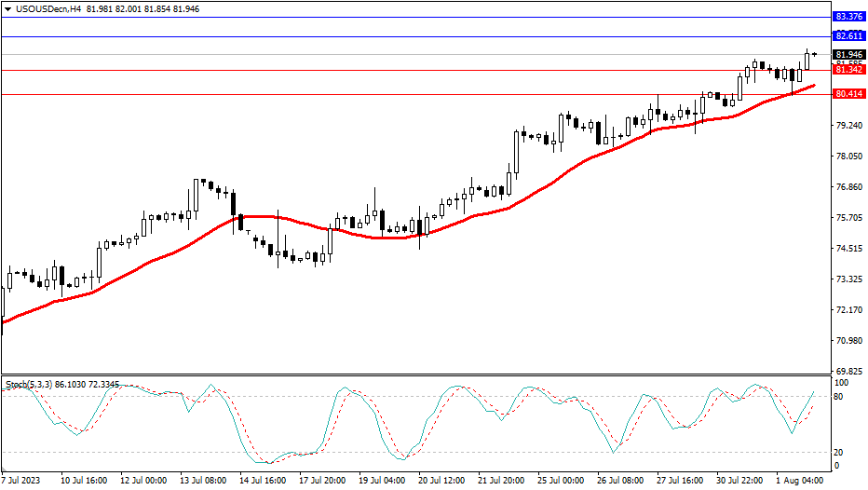Select the stochastic 80 level marker
Screen dimensions: 868x490
[x=840, y=396]
